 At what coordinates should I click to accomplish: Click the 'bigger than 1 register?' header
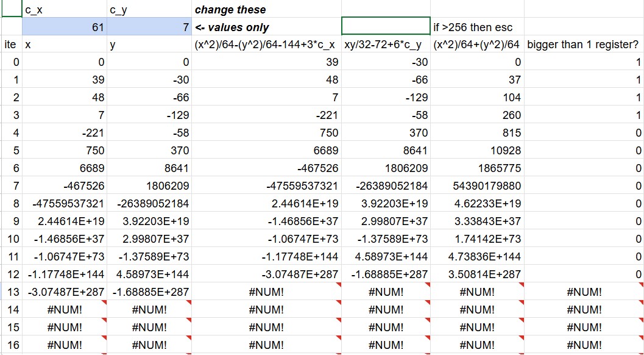[584, 45]
